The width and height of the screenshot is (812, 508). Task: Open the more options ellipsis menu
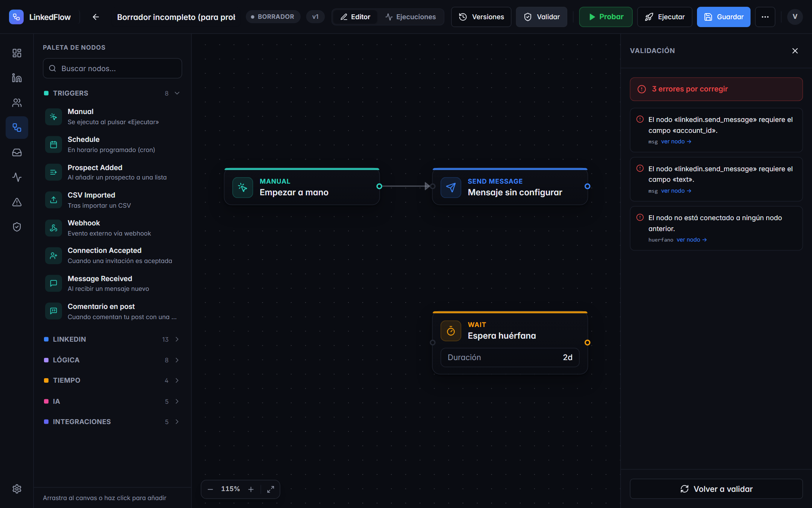pyautogui.click(x=765, y=17)
